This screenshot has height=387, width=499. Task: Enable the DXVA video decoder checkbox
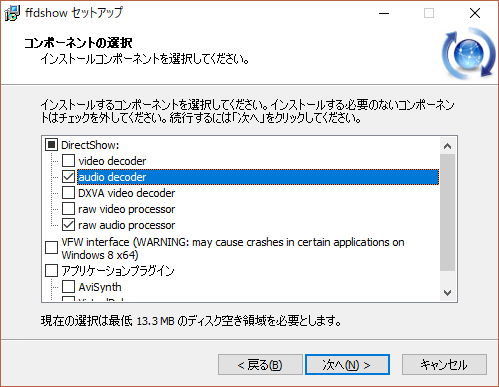click(68, 193)
